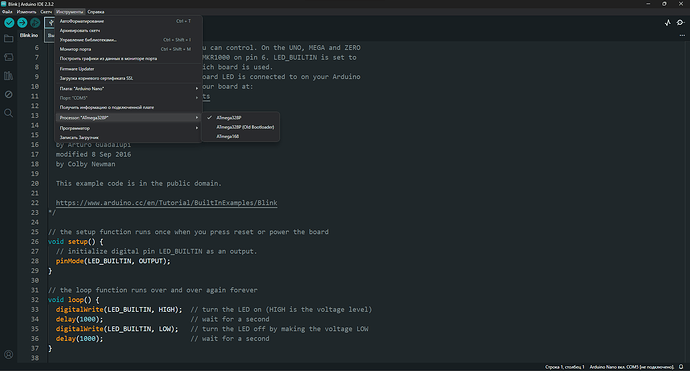This screenshot has width=690, height=371.
Task: Open the Serial Monitor icon
Action: (680, 22)
